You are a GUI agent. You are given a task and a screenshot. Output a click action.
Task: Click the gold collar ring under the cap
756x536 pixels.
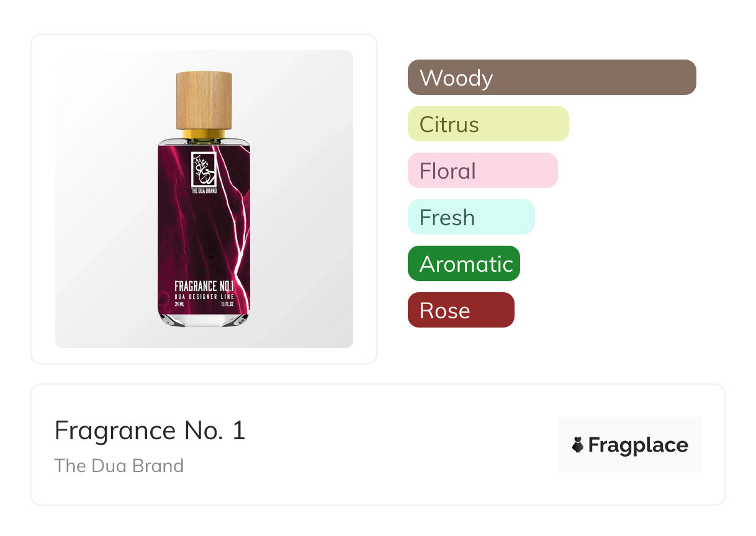[204, 133]
